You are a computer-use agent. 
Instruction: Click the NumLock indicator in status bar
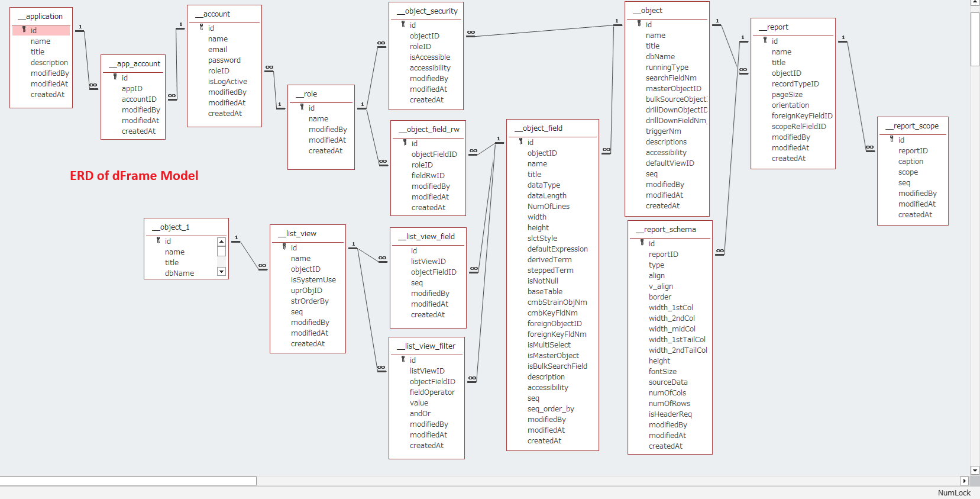[954, 492]
